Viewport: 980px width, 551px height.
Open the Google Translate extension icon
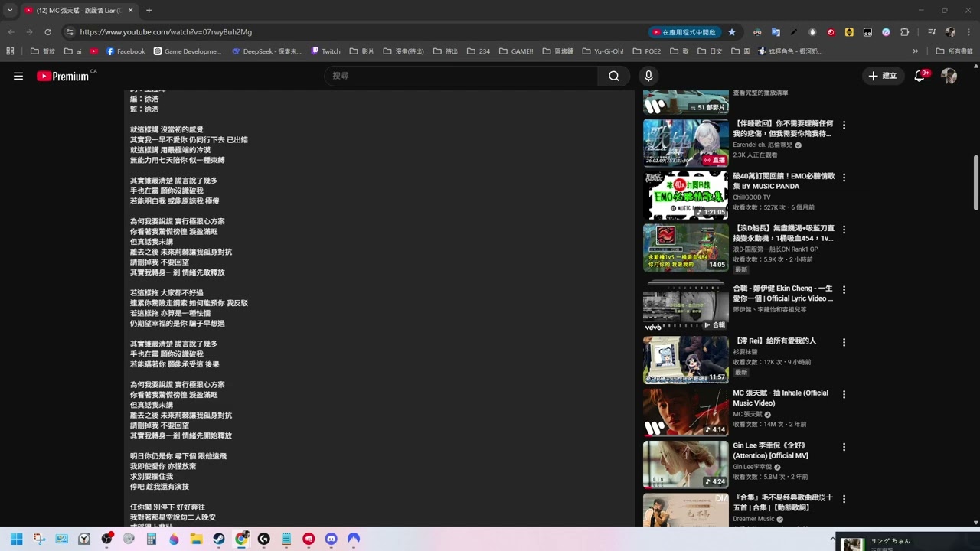[776, 32]
